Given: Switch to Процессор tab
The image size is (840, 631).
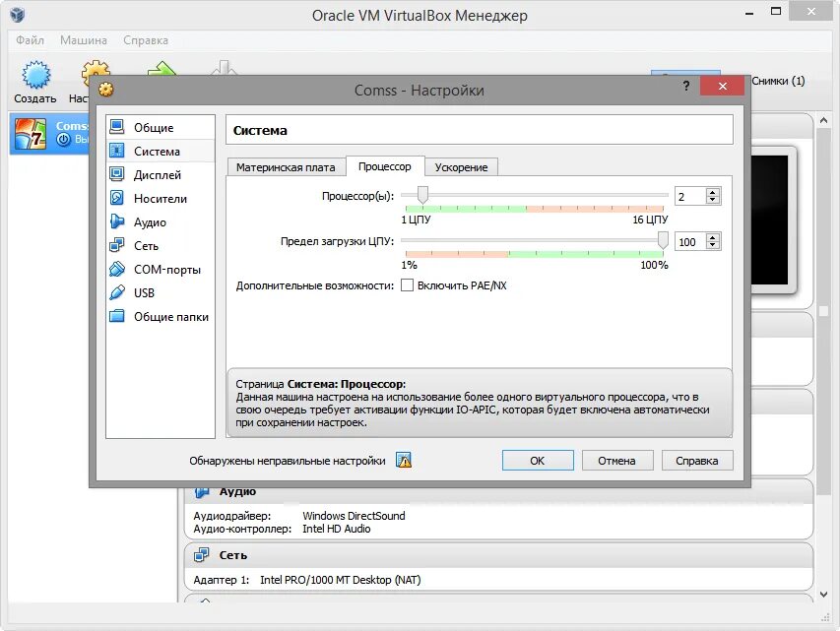Looking at the screenshot, I should point(385,166).
